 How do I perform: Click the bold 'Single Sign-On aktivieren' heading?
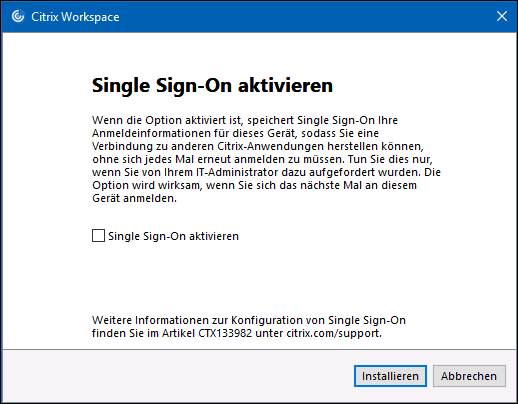(x=212, y=86)
